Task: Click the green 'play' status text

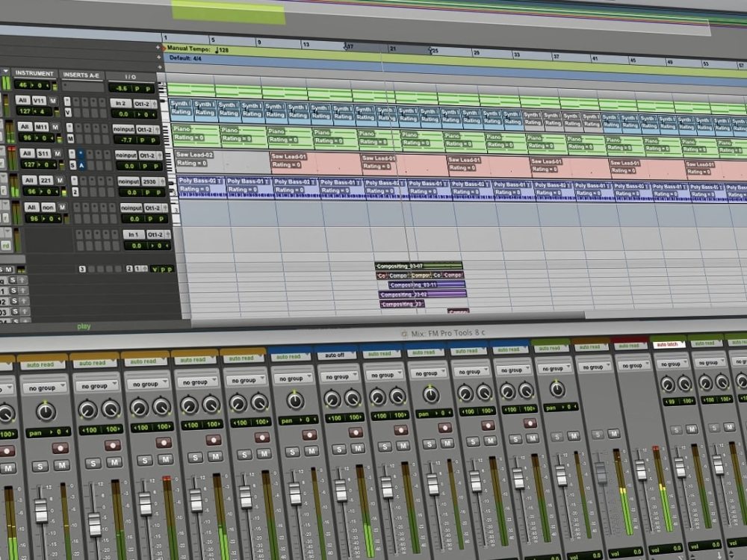Action: [84, 326]
